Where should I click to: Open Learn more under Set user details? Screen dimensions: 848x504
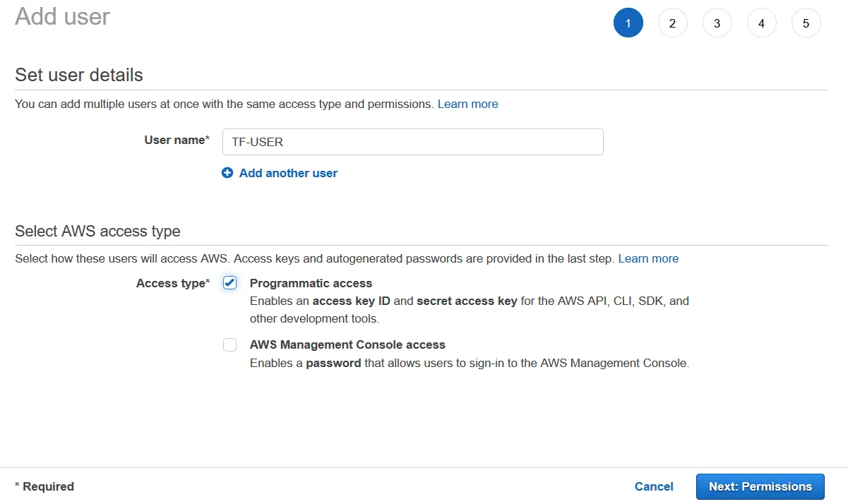[x=467, y=104]
